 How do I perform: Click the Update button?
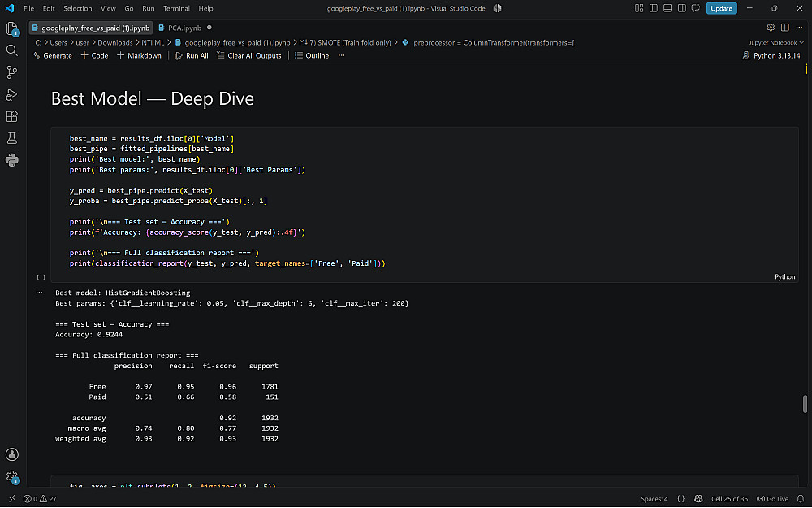(x=721, y=8)
